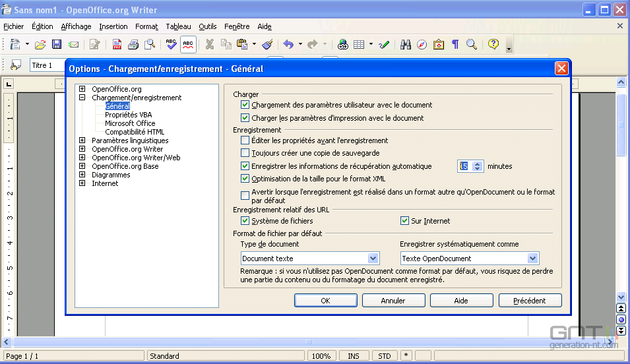Open Styles and Formatting icon
Image resolution: width=630 pixels, height=364 pixels.
point(15,65)
